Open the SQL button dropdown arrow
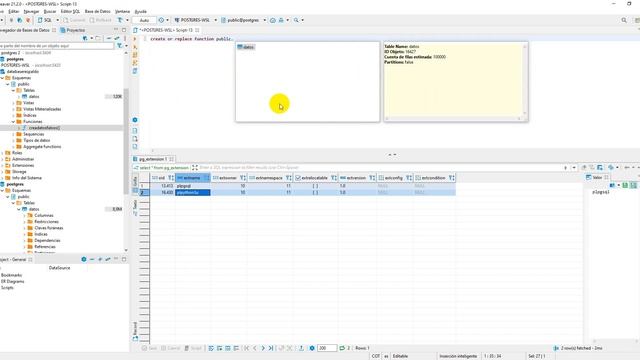This screenshot has height=360, width=640. coord(58,20)
